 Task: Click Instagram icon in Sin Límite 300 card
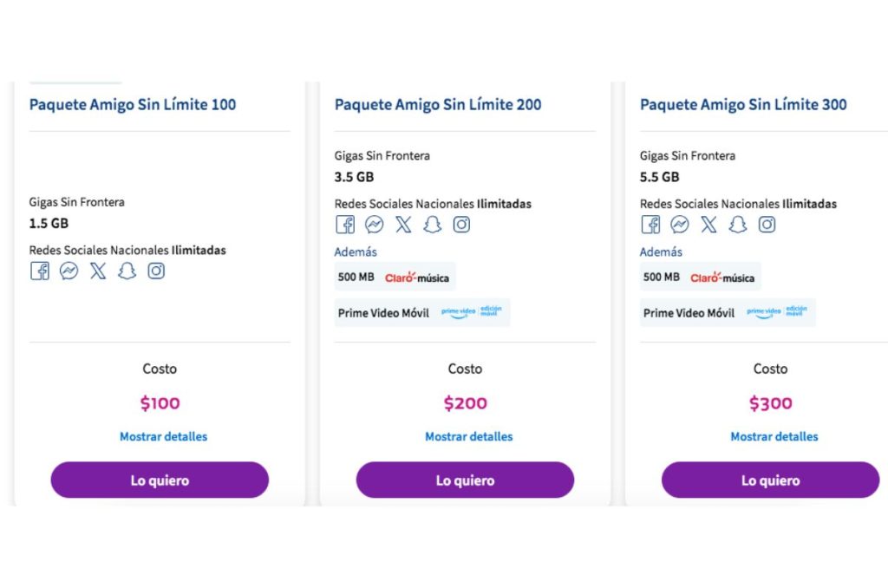767,225
